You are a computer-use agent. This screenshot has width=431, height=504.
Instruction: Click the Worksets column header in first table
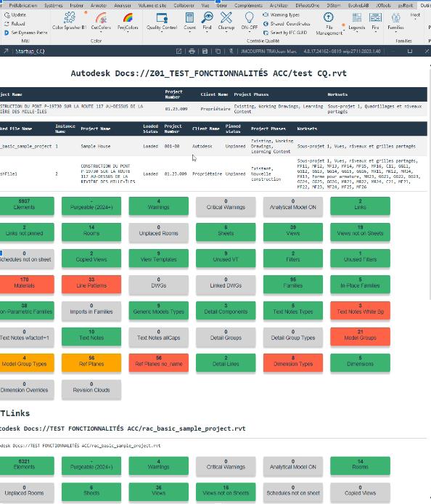coord(337,94)
